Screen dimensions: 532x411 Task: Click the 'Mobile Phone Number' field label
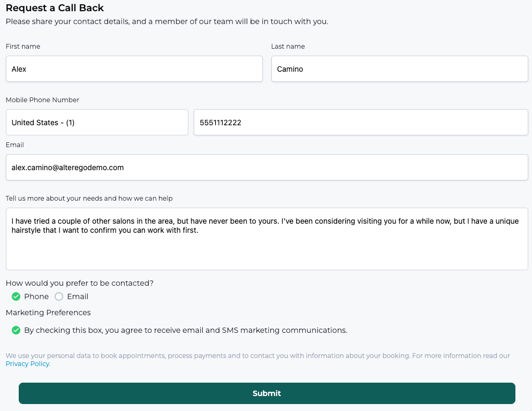click(x=42, y=100)
